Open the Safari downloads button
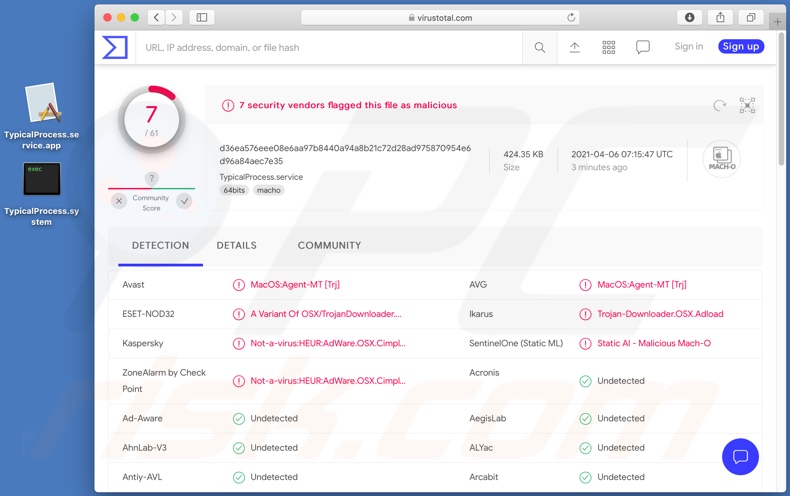Viewport: 790px width, 496px height. point(689,17)
